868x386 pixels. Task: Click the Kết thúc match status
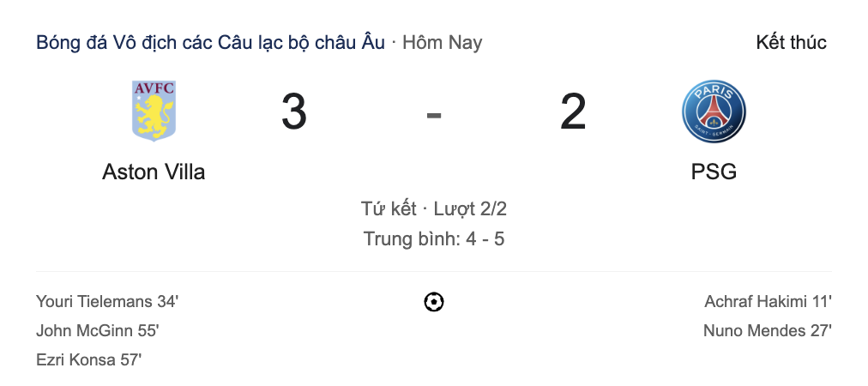[x=791, y=42]
